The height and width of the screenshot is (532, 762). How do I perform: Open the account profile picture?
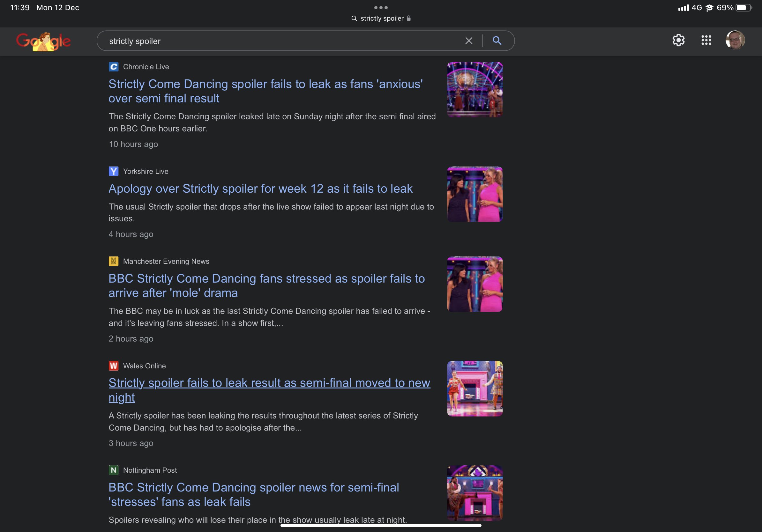pyautogui.click(x=735, y=40)
